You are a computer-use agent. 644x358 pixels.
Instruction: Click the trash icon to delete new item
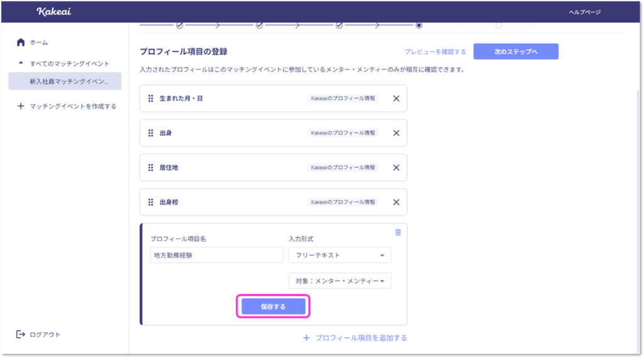(x=397, y=232)
